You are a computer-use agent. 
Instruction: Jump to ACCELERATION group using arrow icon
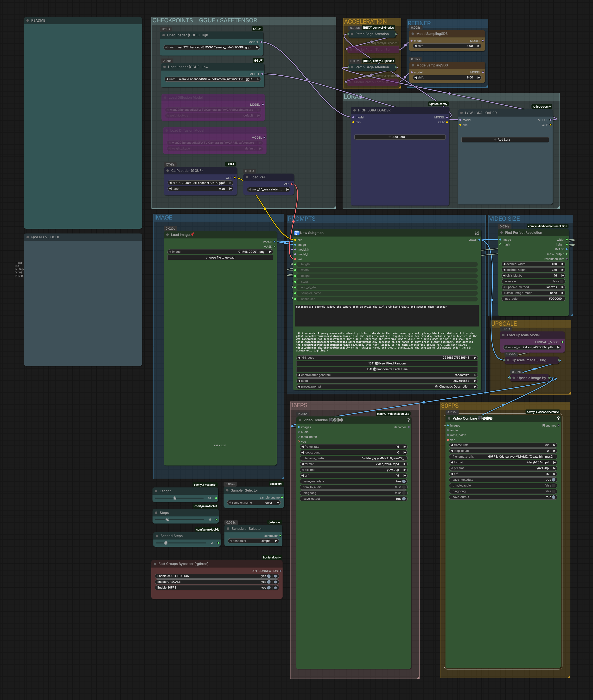(x=276, y=576)
